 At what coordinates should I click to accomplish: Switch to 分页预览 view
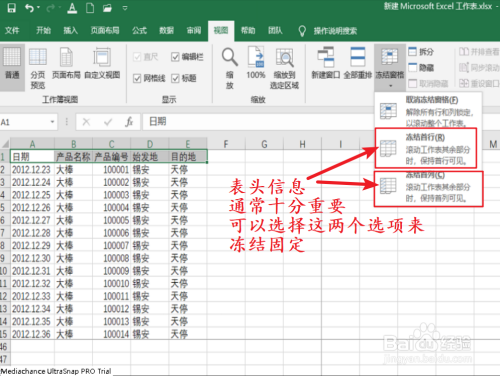(x=38, y=68)
